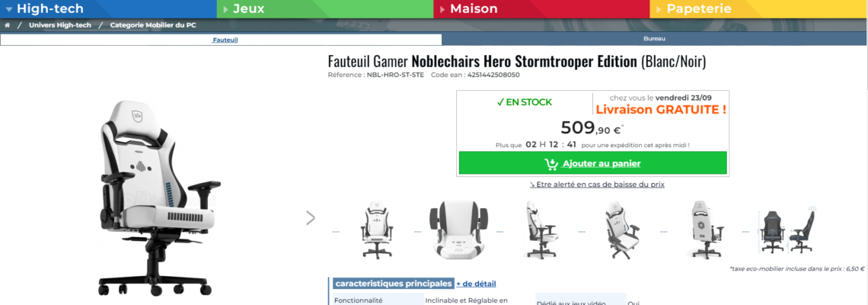Go to the Univers High-tech breadcrumb
The image size is (868, 305).
point(59,25)
